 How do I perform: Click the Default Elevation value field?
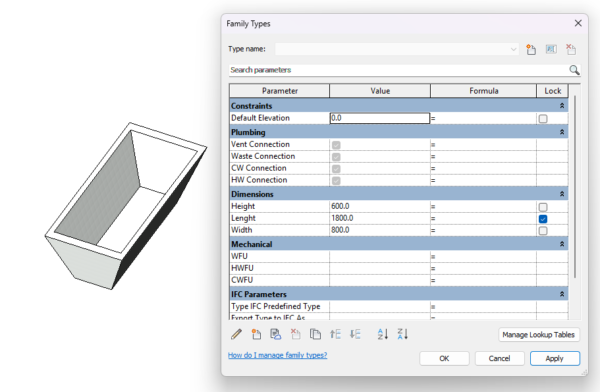(380, 118)
